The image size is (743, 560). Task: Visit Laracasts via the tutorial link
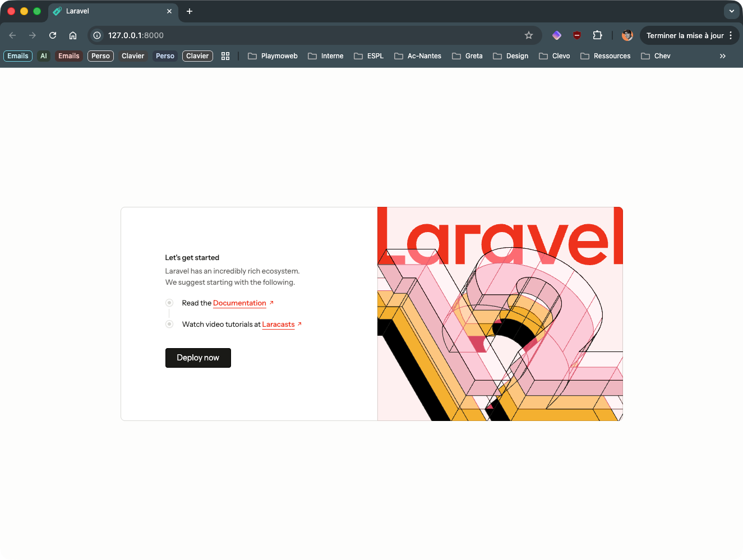click(278, 324)
